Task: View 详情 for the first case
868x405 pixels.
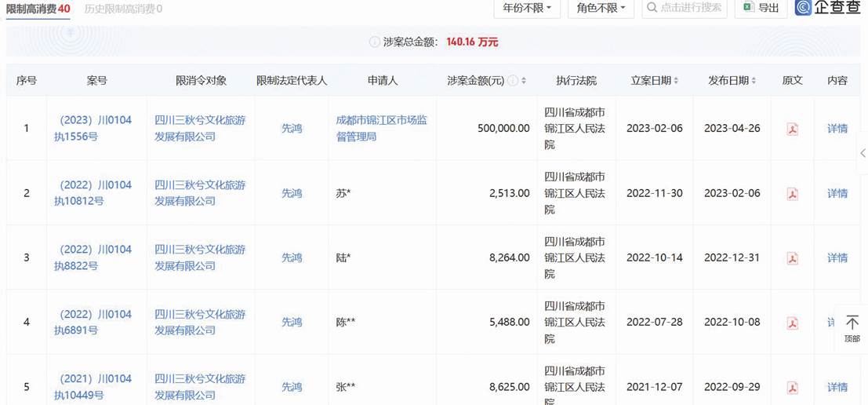Action: pos(837,129)
